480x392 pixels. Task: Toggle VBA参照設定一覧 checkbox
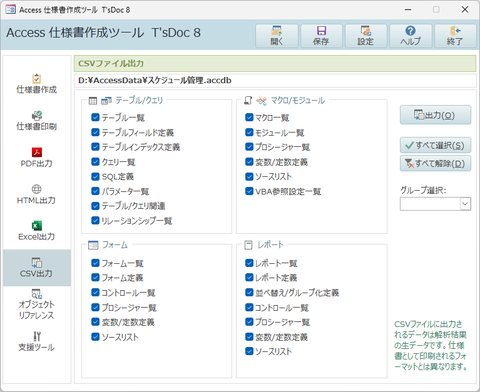tap(249, 191)
